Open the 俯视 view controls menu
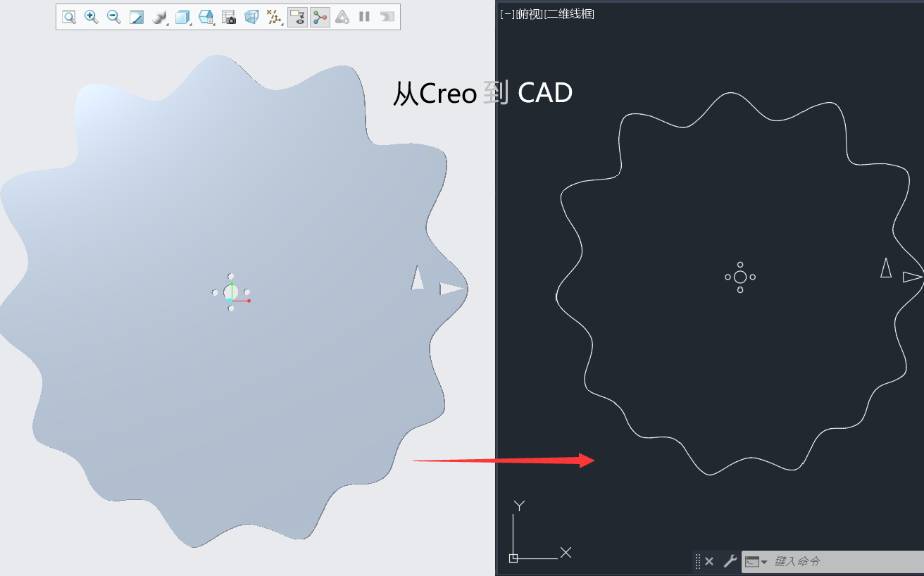 pyautogui.click(x=530, y=14)
